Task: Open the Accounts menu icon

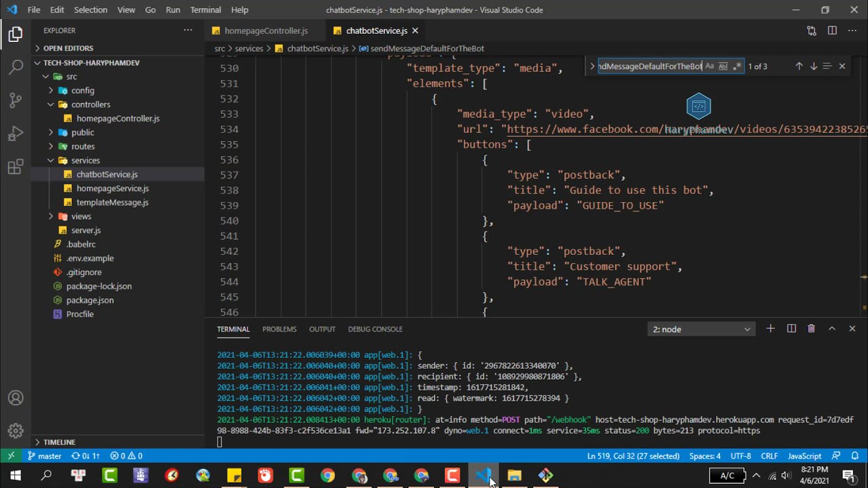Action: [16, 398]
